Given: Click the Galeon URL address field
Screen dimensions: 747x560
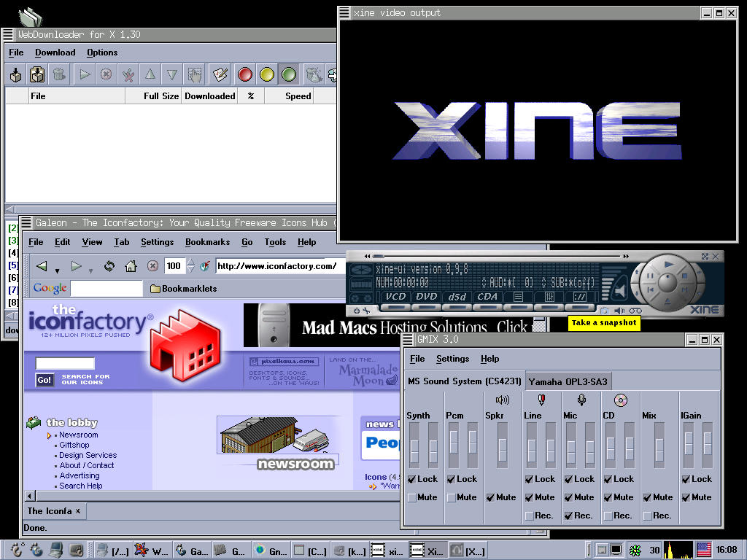Looking at the screenshot, I should tap(280, 265).
